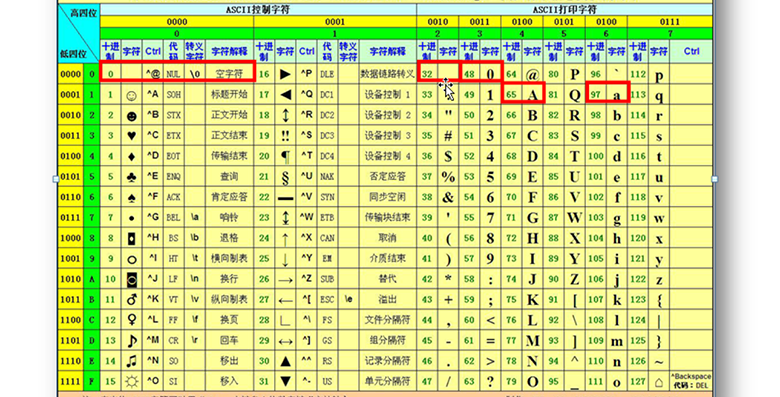Click the CAN code cell
This screenshot has width=780, height=397.
[327, 238]
